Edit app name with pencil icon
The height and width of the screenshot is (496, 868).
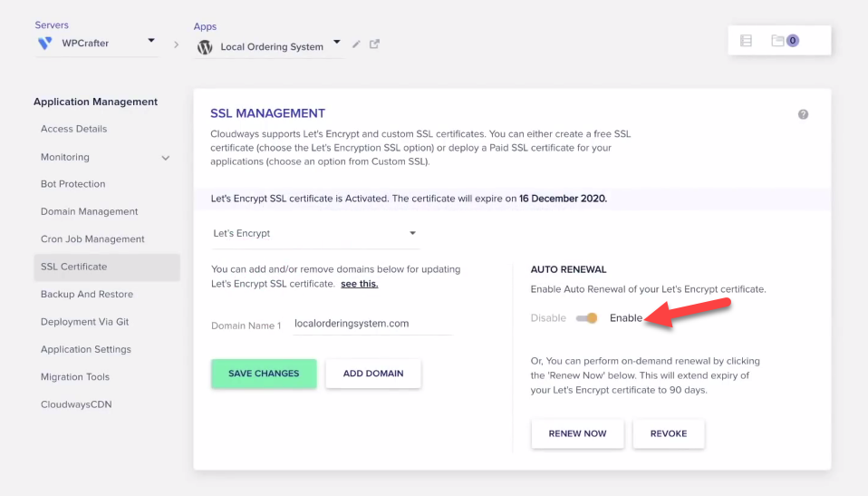point(356,44)
